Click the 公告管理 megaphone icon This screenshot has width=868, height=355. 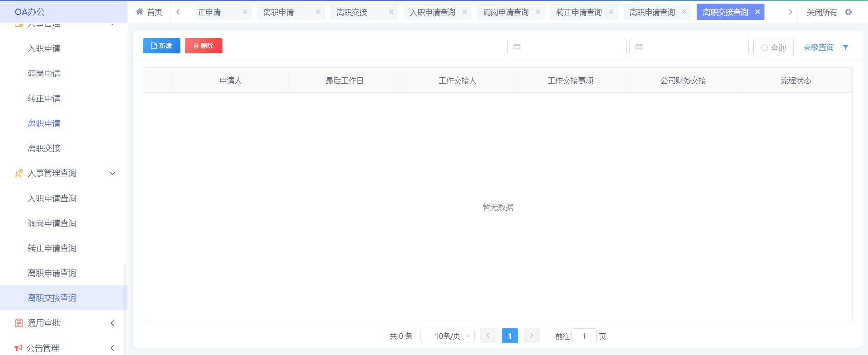[x=19, y=348]
